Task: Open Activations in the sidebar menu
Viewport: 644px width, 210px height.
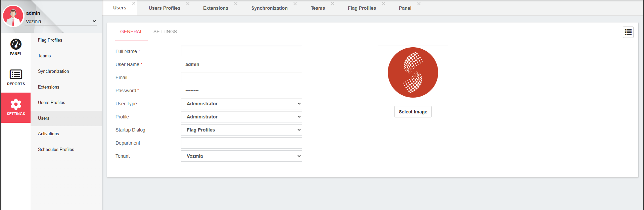Action: point(48,134)
